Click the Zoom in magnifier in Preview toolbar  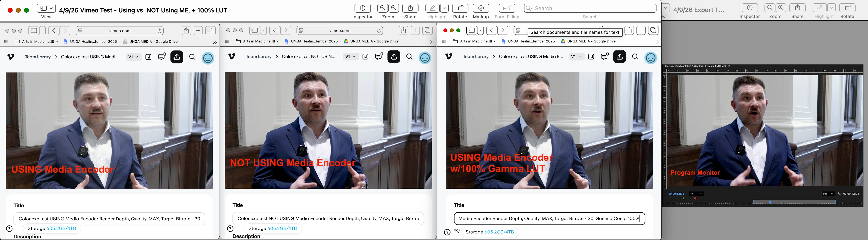tap(394, 8)
